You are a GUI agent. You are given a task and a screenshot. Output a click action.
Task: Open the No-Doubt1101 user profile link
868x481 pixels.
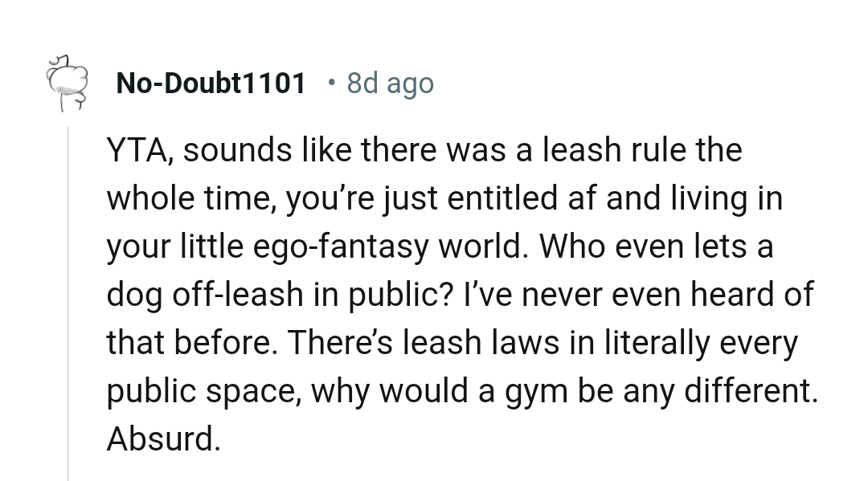point(211,83)
